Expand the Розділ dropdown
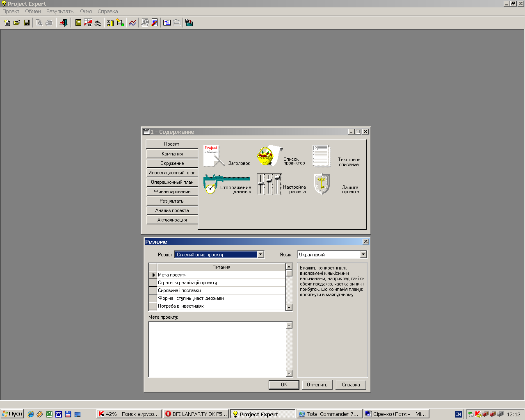 tap(260, 255)
